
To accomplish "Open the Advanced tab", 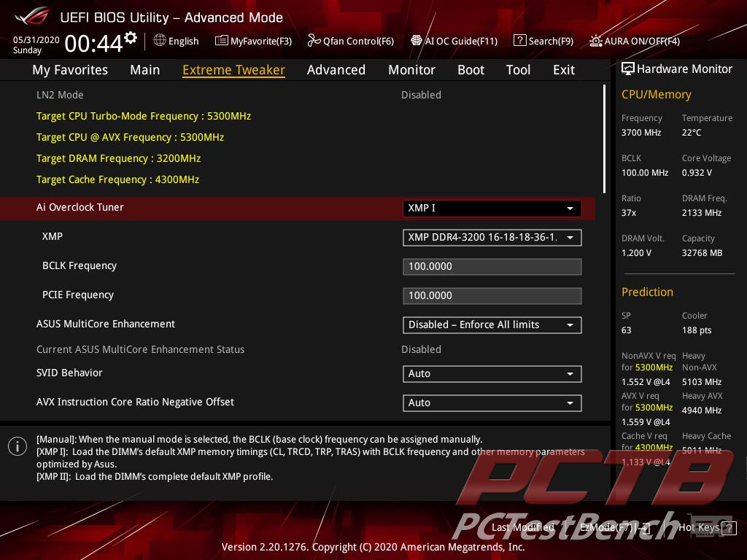I will (x=336, y=70).
